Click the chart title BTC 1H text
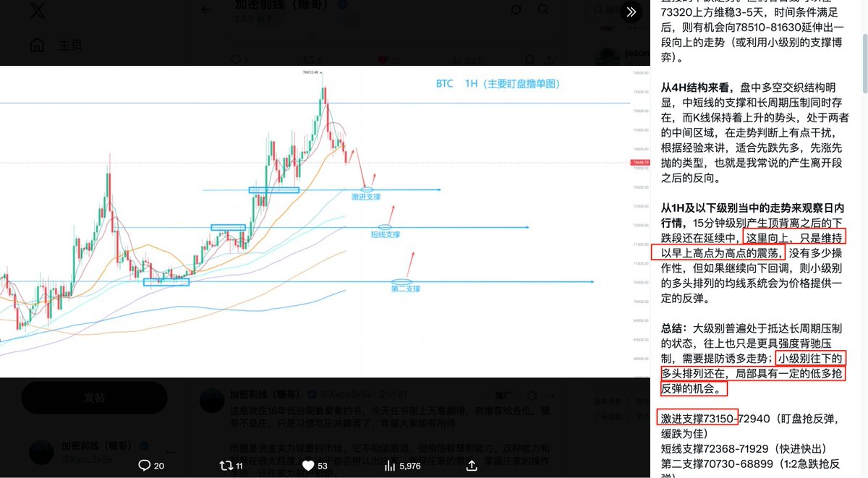 (498, 84)
